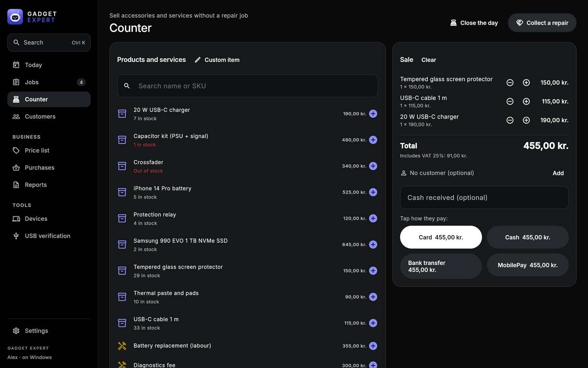Image resolution: width=588 pixels, height=368 pixels.
Task: Add Protection relay via plus icon
Action: point(373,218)
